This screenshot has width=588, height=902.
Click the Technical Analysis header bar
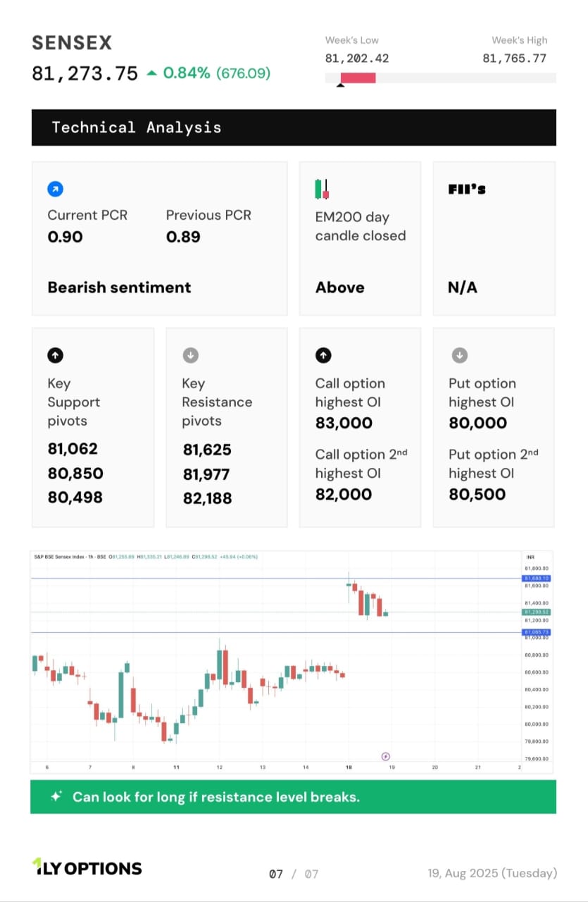(294, 128)
